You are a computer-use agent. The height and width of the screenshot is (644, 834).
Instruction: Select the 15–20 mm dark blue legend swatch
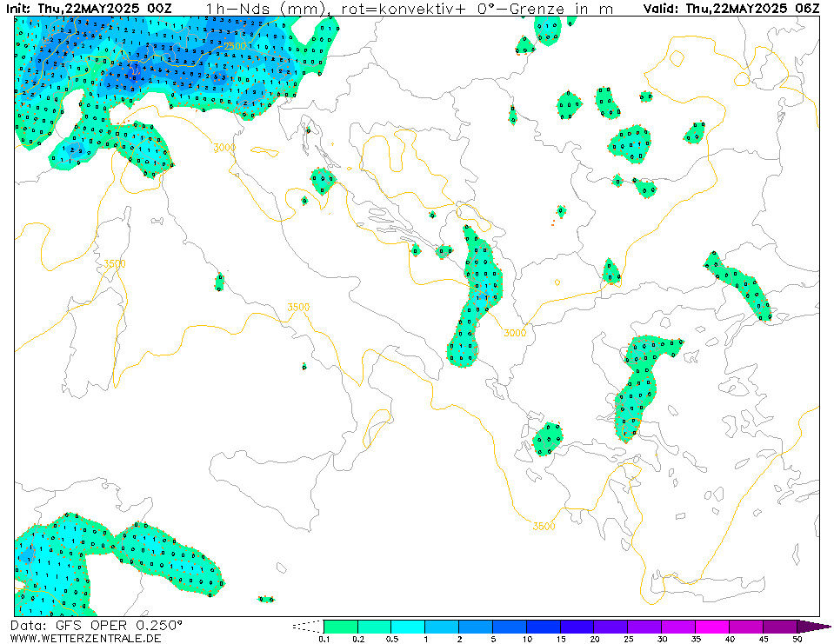(577, 627)
